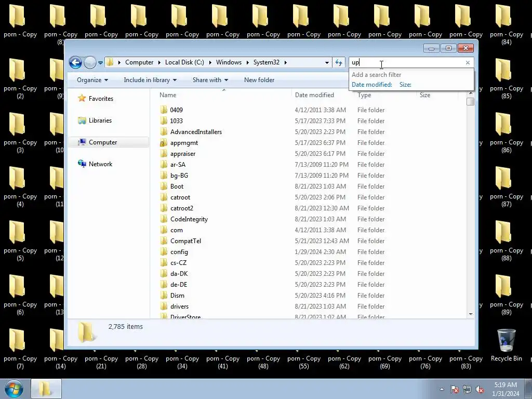Screen dimensions: 532x399
Task: Click the cs-CZ folder name
Action: 179,262
